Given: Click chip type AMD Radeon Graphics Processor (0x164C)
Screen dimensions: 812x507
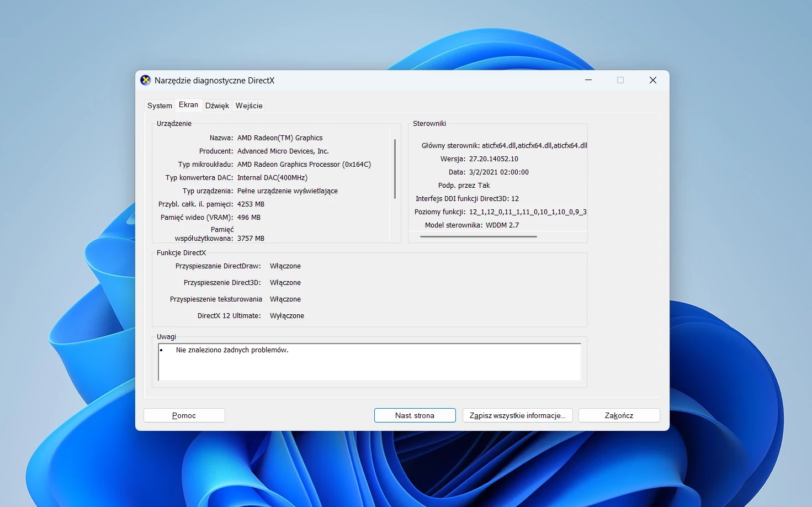Looking at the screenshot, I should [x=304, y=165].
